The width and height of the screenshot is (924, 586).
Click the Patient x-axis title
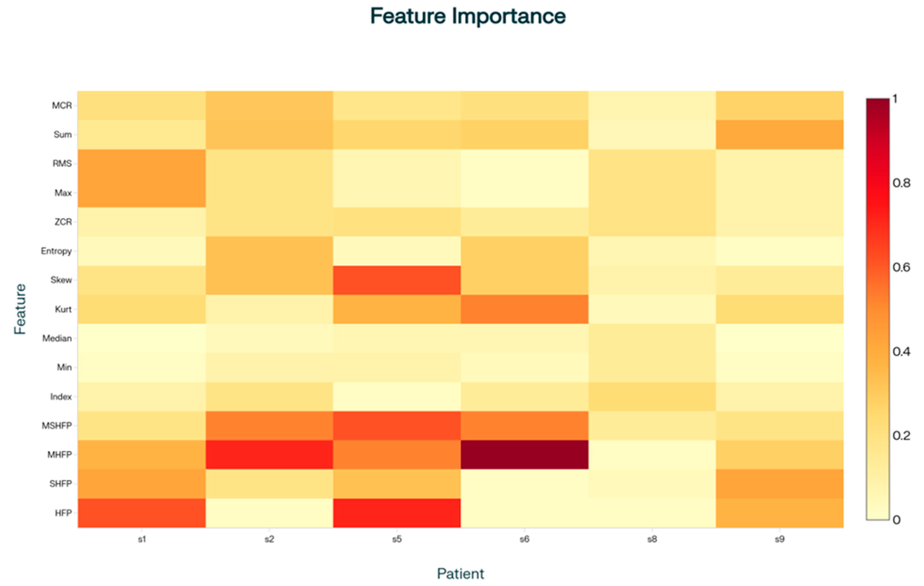(x=460, y=573)
